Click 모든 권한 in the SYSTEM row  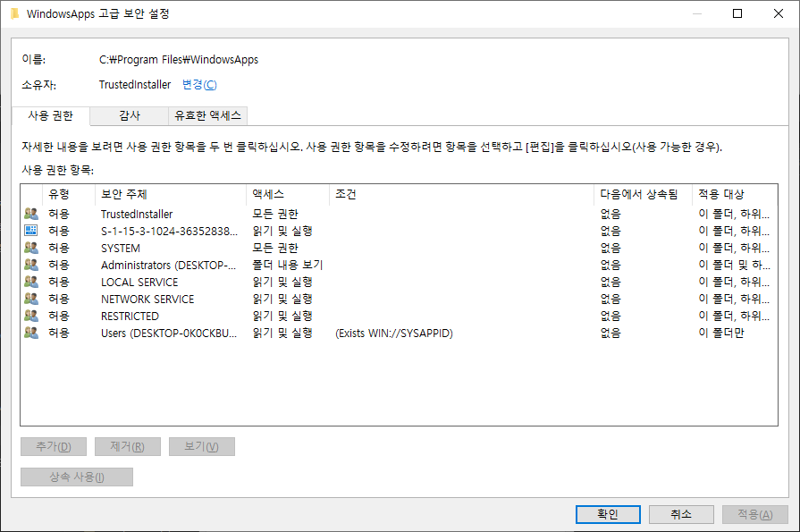pos(275,249)
